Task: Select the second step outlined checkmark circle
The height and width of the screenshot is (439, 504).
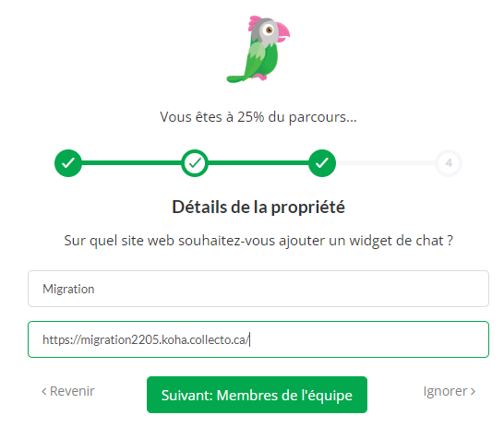Action: [195, 163]
